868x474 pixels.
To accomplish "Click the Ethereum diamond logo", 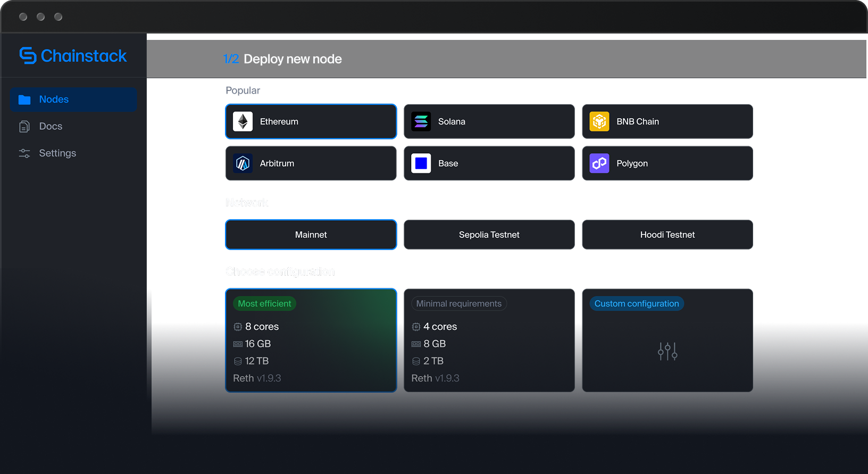I will pyautogui.click(x=243, y=122).
